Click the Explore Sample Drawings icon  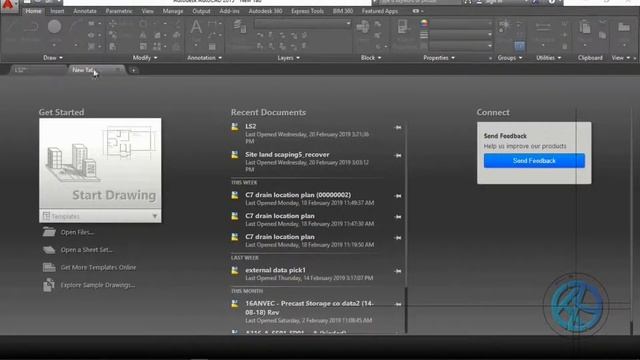click(x=49, y=285)
